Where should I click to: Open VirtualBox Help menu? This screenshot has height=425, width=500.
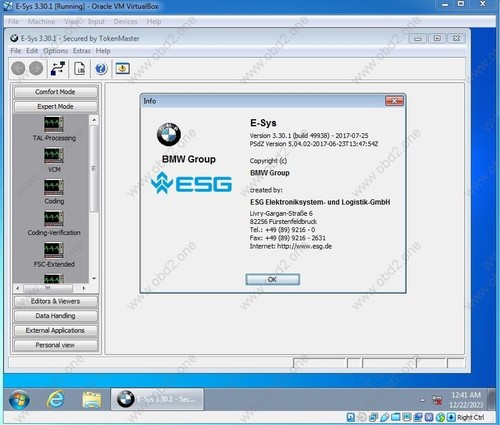(x=154, y=22)
